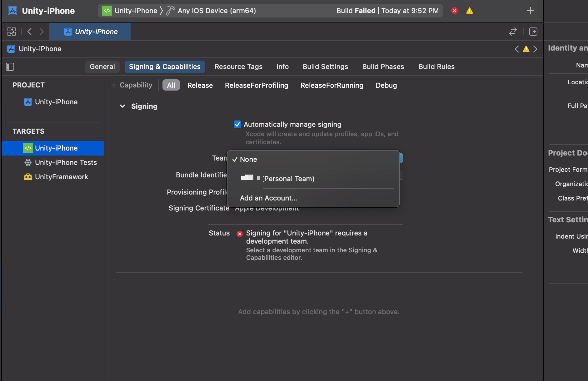
Task: Click the Unity-iPhone scheme icon in toolbar
Action: [107, 11]
